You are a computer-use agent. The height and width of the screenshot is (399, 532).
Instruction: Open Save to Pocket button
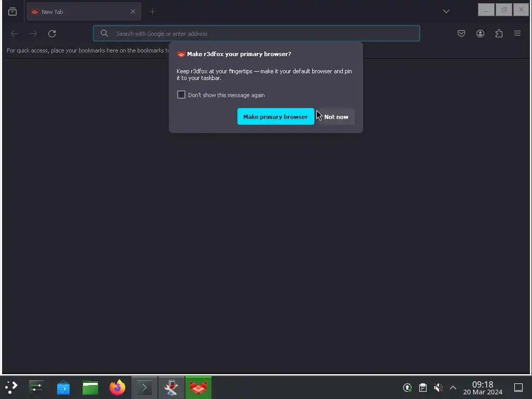click(x=461, y=33)
